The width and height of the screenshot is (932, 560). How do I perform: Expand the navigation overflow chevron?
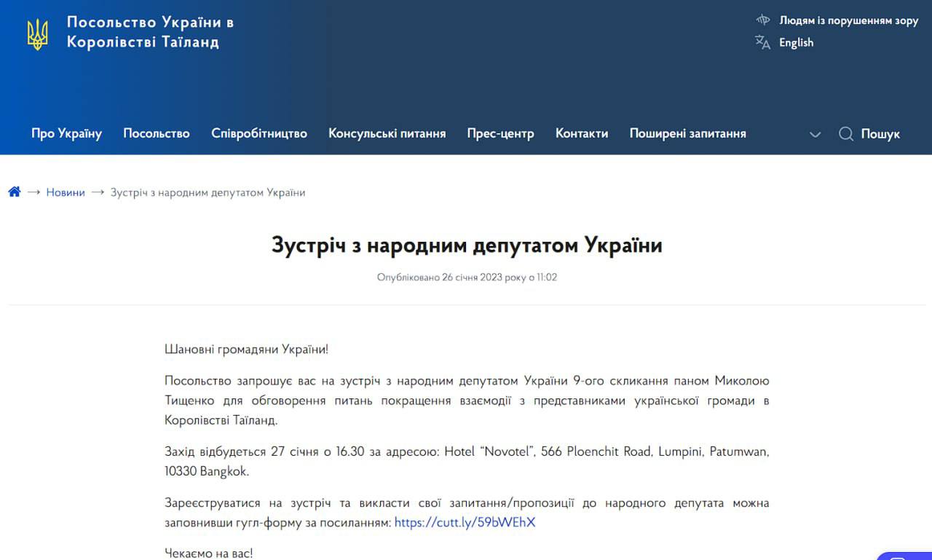coord(815,134)
